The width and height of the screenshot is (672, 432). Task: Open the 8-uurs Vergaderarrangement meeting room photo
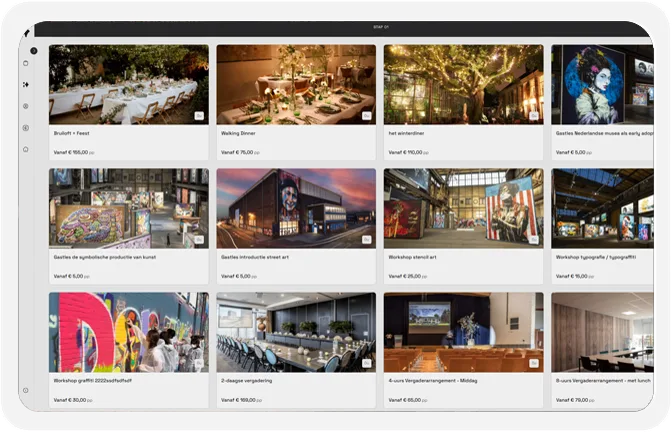point(603,332)
